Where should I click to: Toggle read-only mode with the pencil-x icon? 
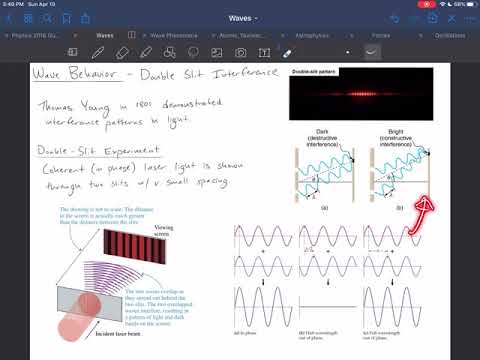click(x=451, y=19)
